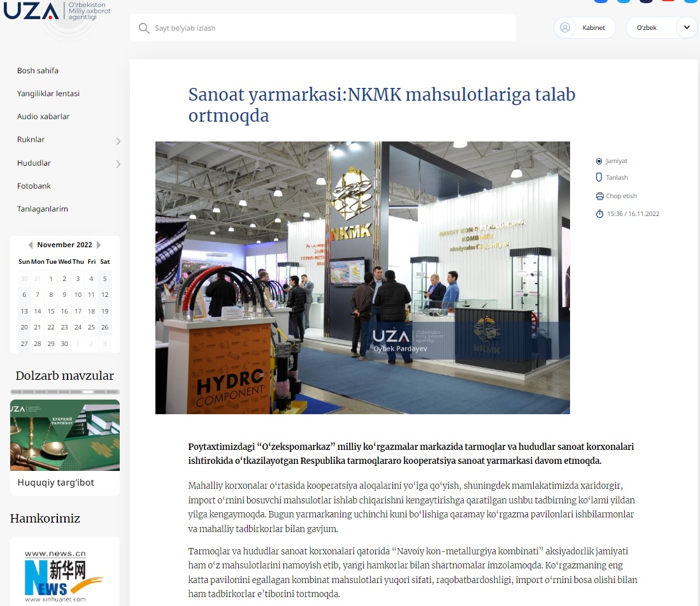The width and height of the screenshot is (700, 606).
Task: Open Tanlaganlarim in the sidebar
Action: 43,209
